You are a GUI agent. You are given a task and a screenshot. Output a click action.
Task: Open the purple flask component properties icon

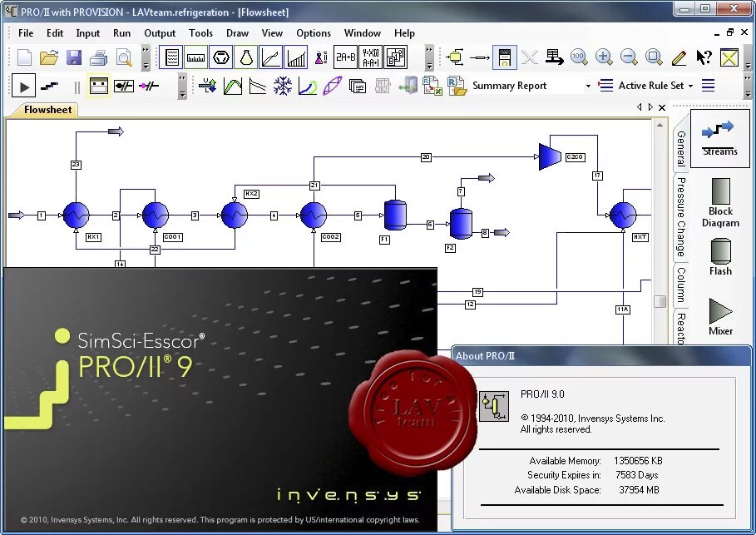(321, 57)
